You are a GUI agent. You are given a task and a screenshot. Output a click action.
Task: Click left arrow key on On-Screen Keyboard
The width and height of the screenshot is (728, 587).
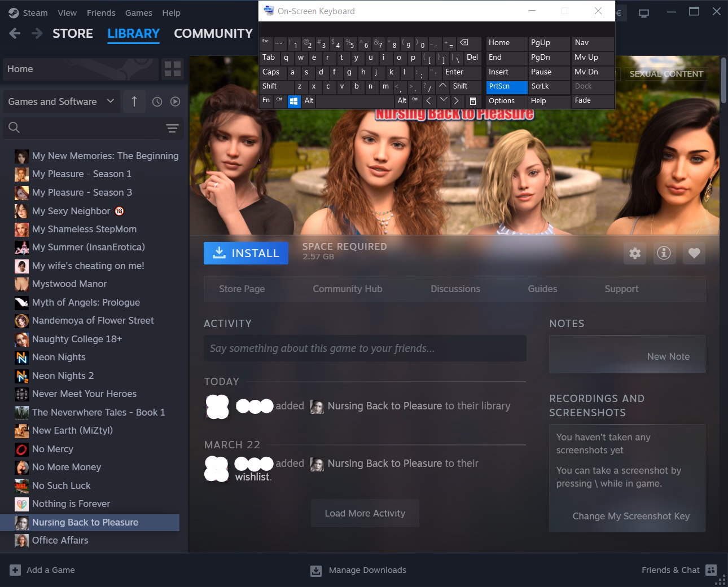coord(429,101)
